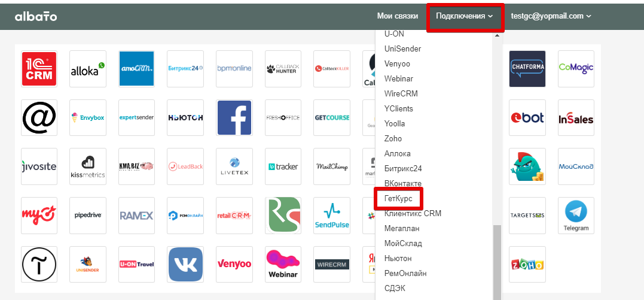Select the Telegram logo tile
The image size is (644, 300).
tap(576, 216)
